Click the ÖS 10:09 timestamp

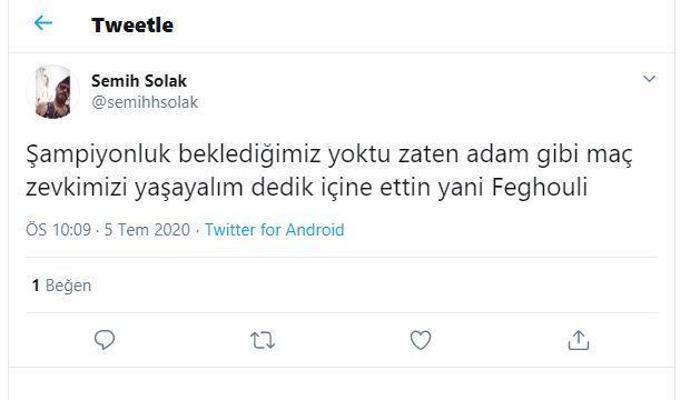59,230
